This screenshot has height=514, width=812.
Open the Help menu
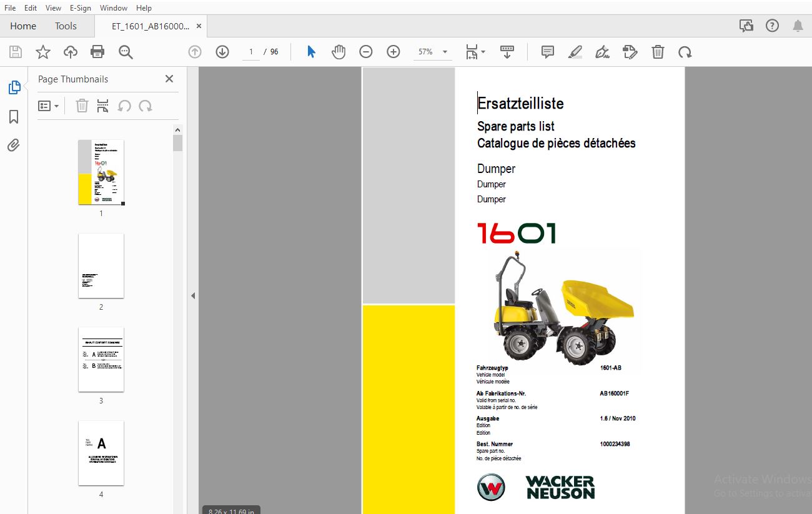point(144,8)
